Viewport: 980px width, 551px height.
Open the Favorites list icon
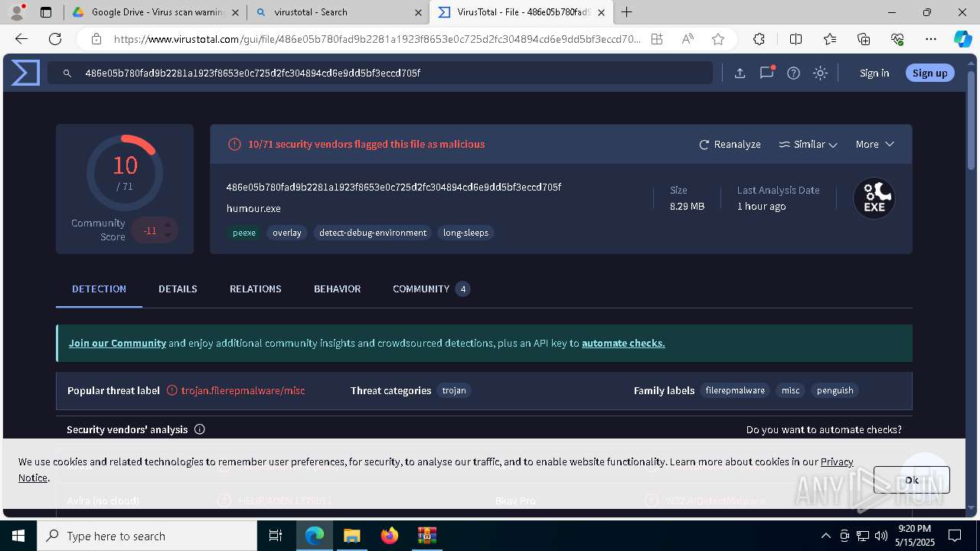[830, 39]
